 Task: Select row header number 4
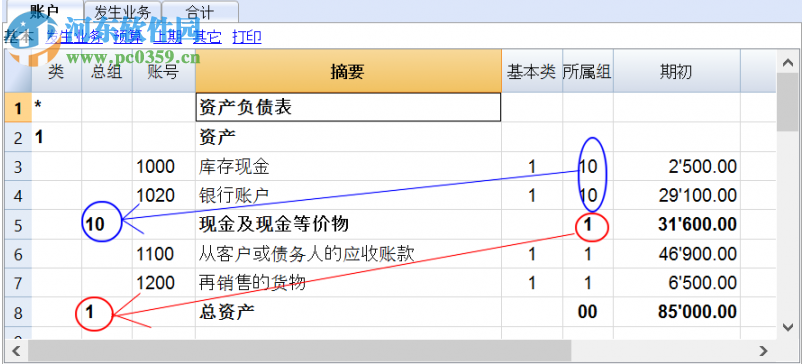(18, 196)
